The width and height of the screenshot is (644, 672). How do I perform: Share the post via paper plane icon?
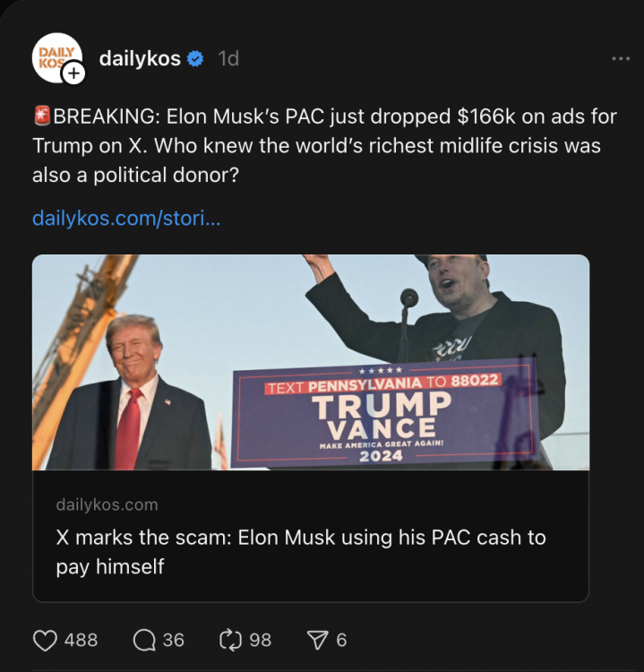click(317, 640)
